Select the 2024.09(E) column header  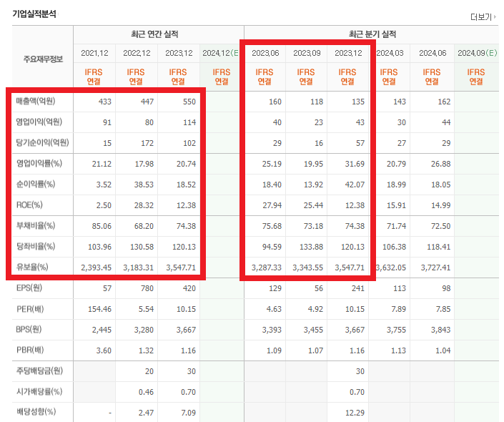click(x=477, y=53)
